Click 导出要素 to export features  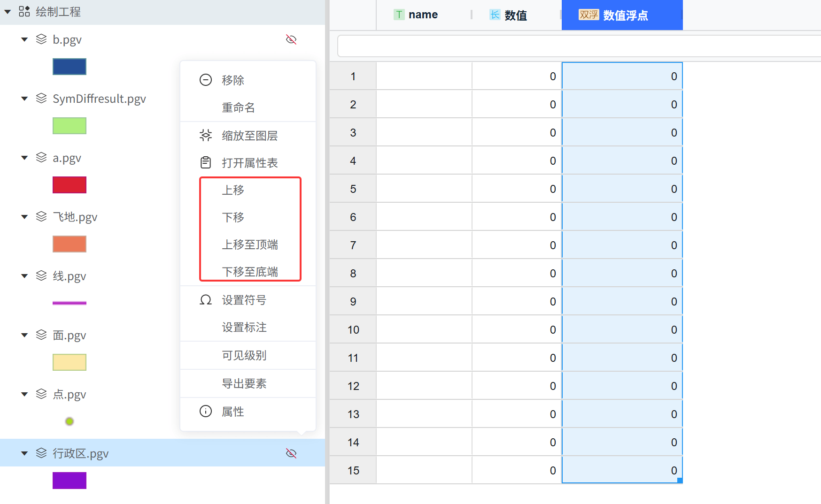click(244, 383)
